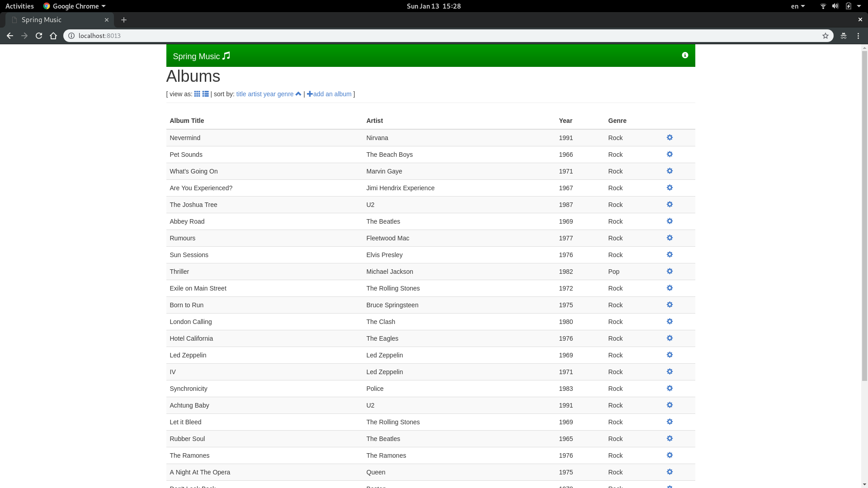Image resolution: width=868 pixels, height=488 pixels.
Task: Click gear icon for Hotel California
Action: [x=670, y=338]
